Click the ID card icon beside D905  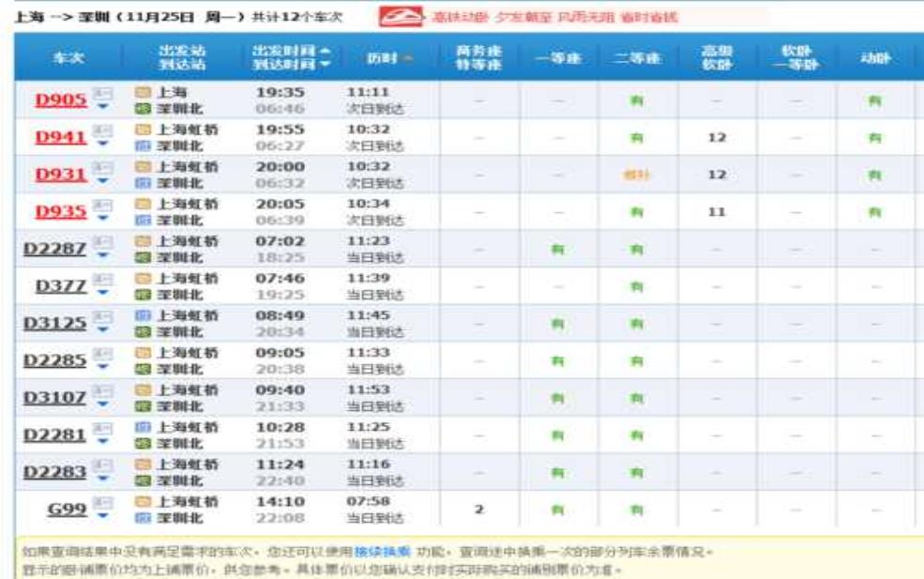click(x=103, y=93)
